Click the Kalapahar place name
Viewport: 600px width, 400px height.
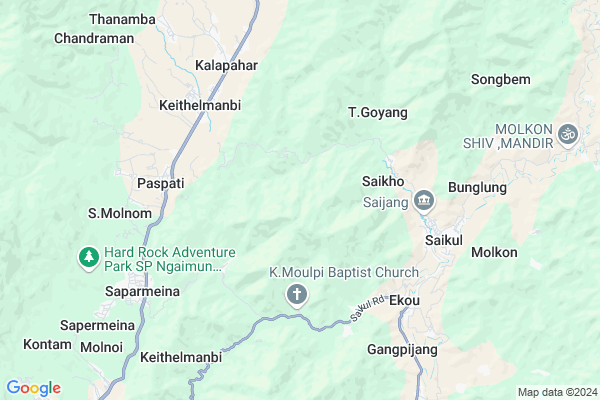(227, 65)
